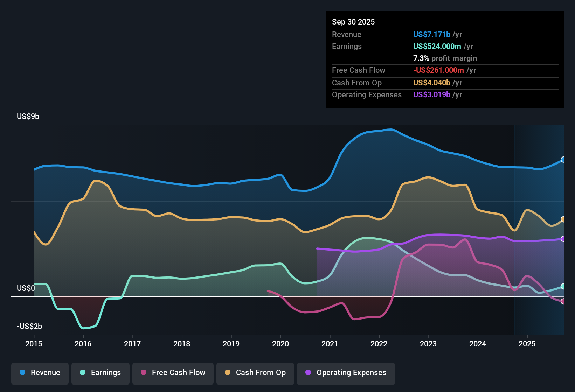Toggle the Operating Expenses series visibility
Viewport: 575px width, 392px height.
[346, 373]
